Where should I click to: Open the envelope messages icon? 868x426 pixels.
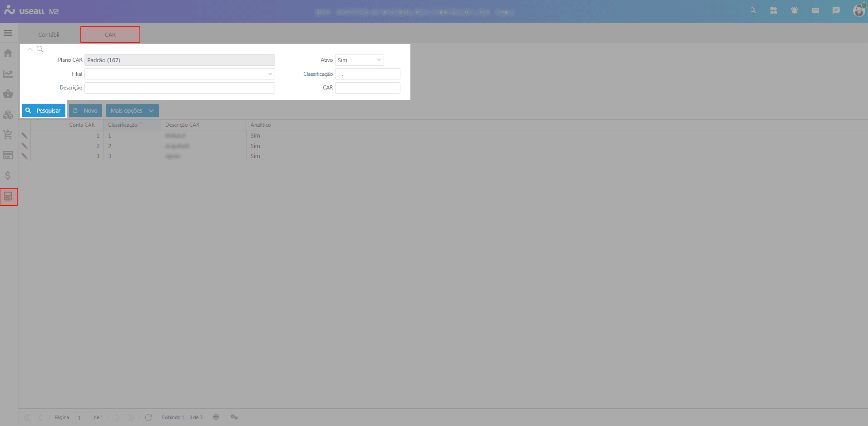815,10
